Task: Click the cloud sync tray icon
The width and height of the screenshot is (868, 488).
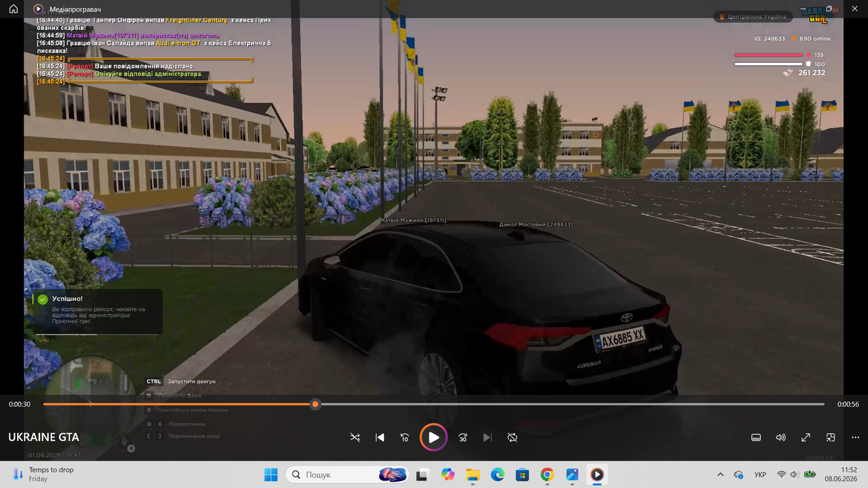Action: [x=738, y=474]
